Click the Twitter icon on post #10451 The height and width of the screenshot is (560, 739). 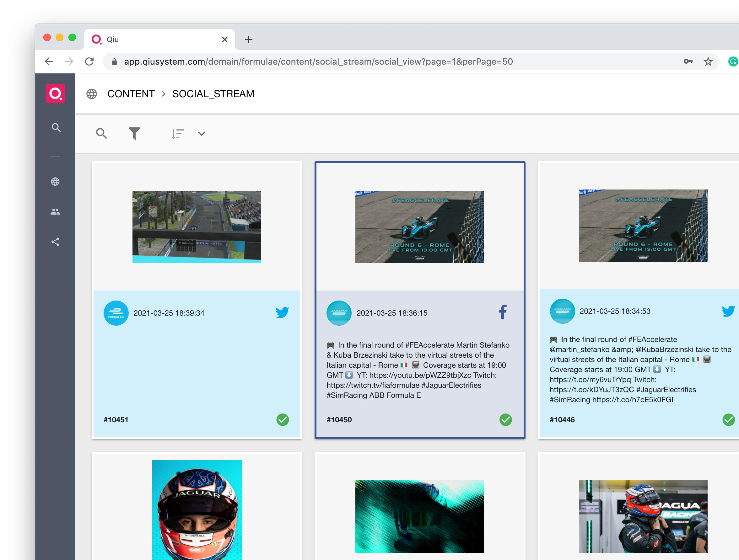tap(282, 312)
